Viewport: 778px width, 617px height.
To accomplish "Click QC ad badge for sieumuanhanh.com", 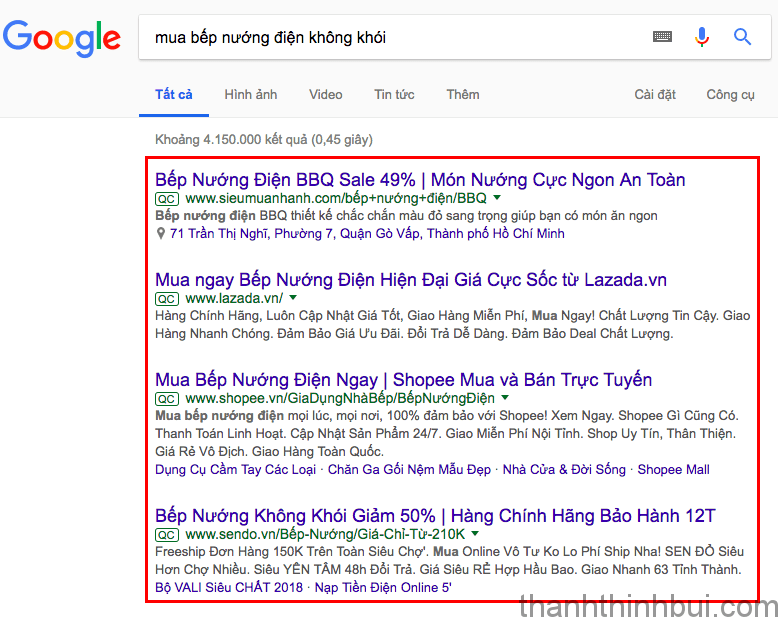I will coord(167,199).
